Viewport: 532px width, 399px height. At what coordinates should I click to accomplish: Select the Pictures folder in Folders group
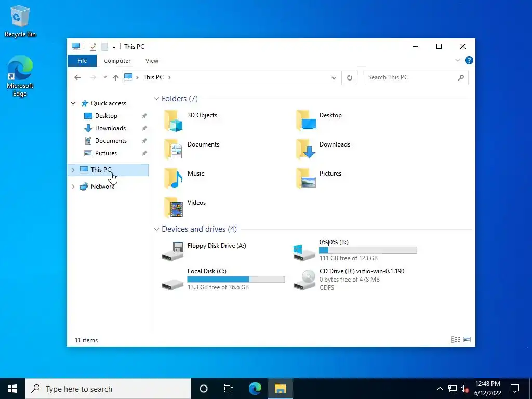tap(319, 179)
